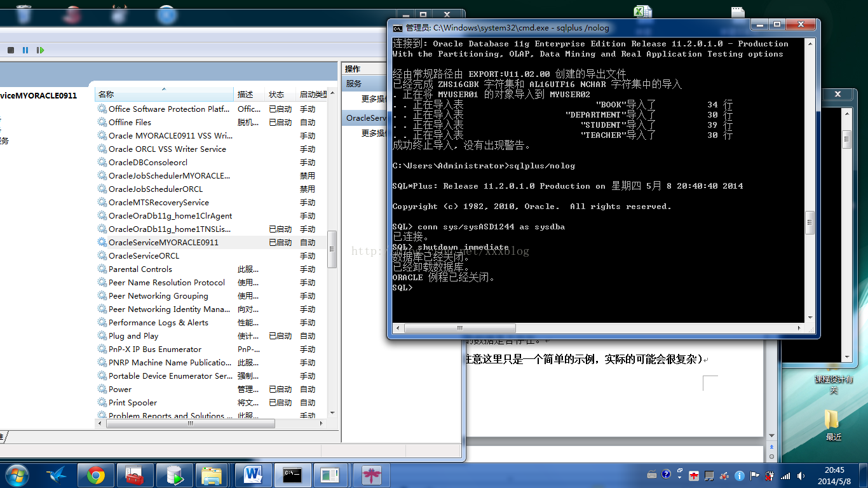Screen dimensions: 868x488
Task: Click the 操作 panel header
Action: click(364, 69)
